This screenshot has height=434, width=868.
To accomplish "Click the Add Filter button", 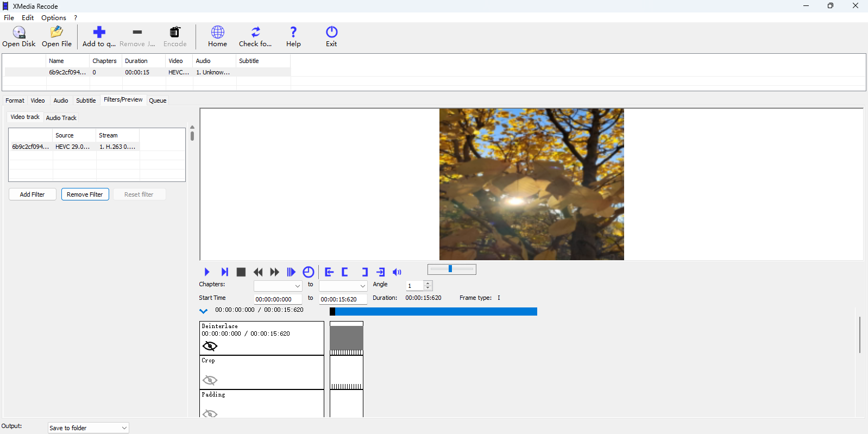I will (33, 194).
